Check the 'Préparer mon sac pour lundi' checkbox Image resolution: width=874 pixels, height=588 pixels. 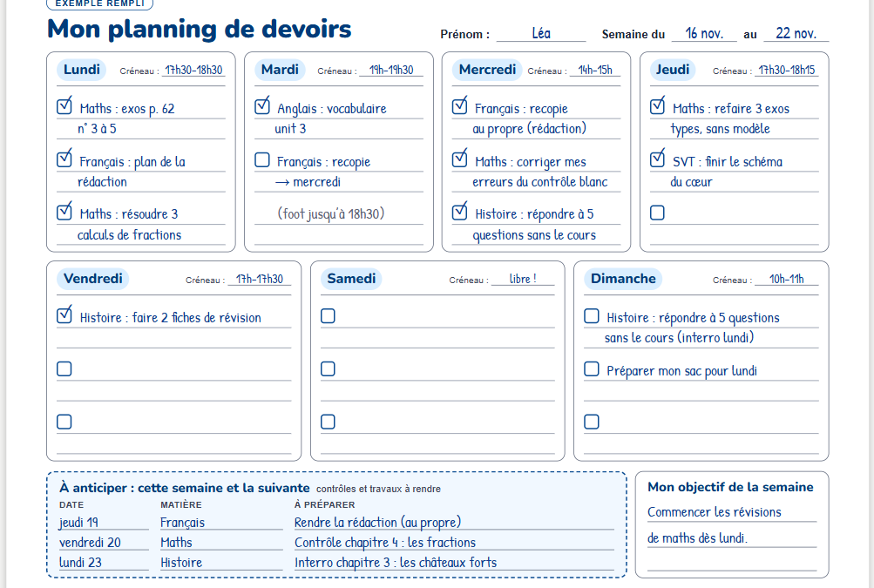(x=592, y=369)
